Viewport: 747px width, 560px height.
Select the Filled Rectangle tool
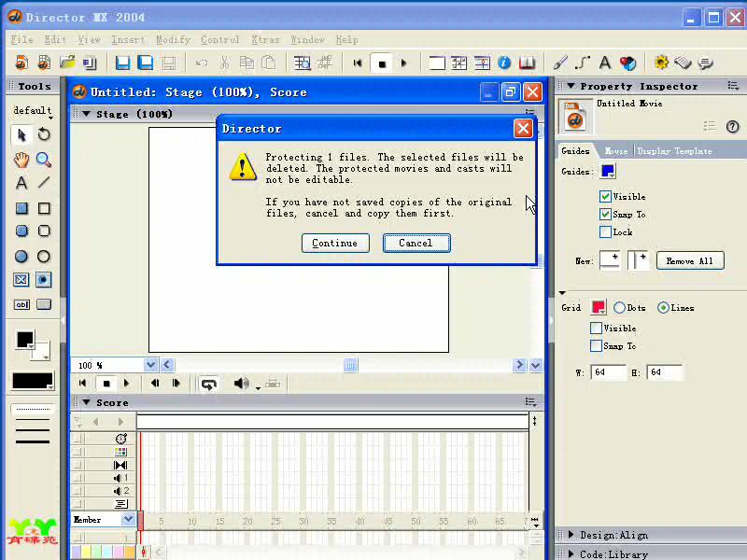[x=21, y=208]
